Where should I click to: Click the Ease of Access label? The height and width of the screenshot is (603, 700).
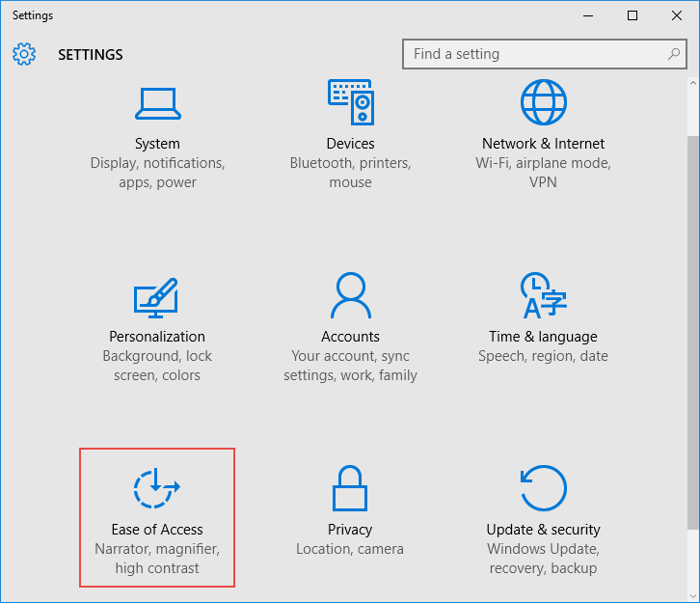pos(157,530)
